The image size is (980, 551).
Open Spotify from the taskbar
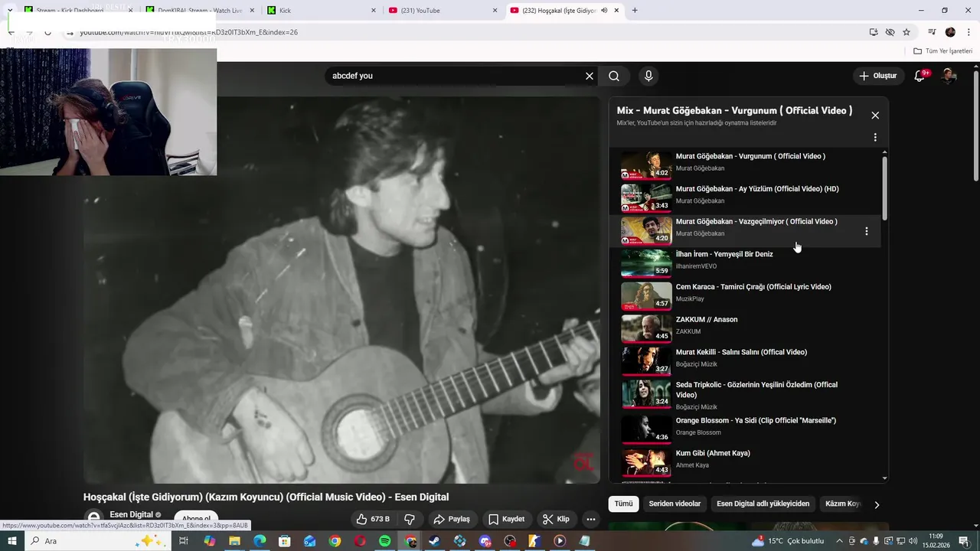click(x=385, y=541)
